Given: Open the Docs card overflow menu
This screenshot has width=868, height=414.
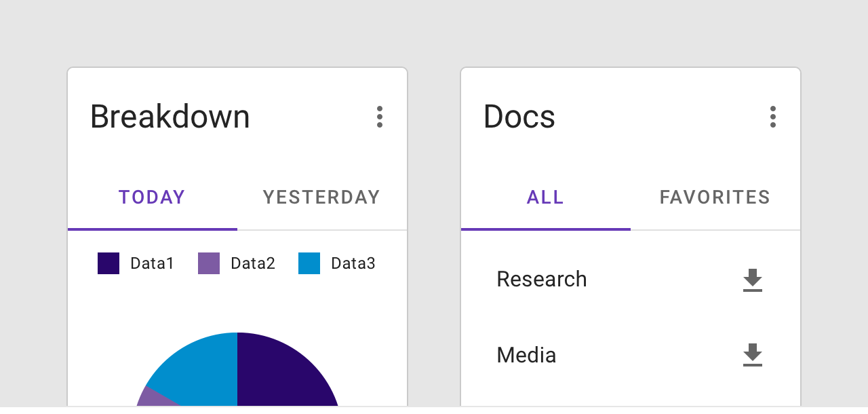Looking at the screenshot, I should [x=773, y=117].
